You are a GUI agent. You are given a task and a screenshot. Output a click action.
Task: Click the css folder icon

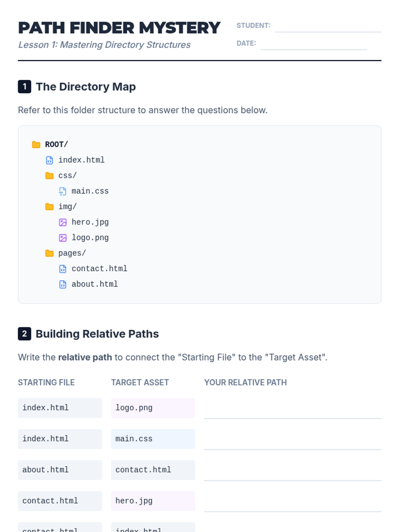click(x=49, y=176)
